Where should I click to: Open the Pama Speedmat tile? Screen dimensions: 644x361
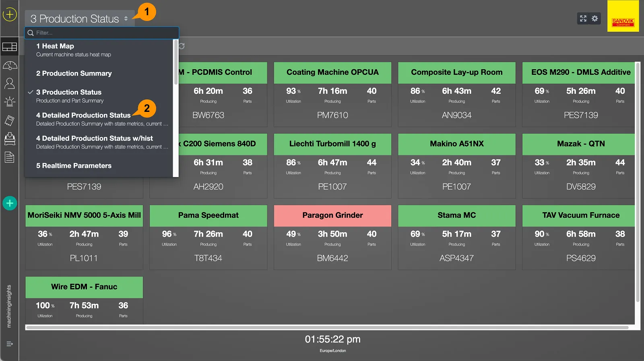click(208, 237)
